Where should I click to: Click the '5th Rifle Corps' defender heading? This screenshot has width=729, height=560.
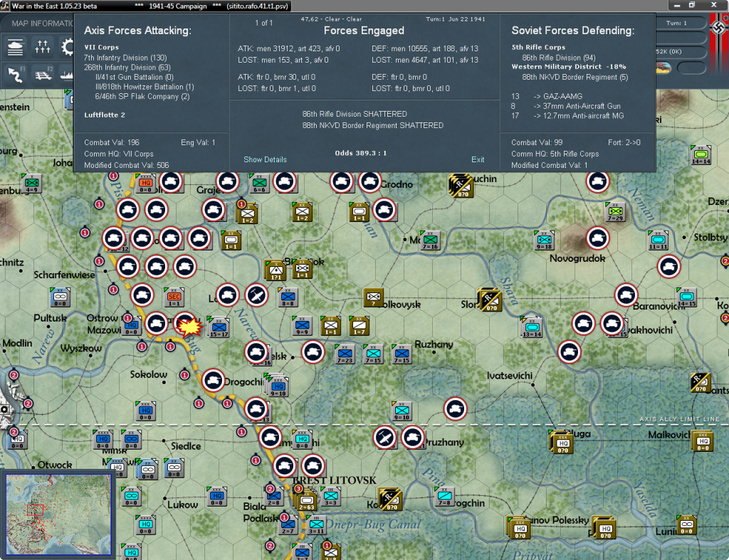tap(538, 47)
